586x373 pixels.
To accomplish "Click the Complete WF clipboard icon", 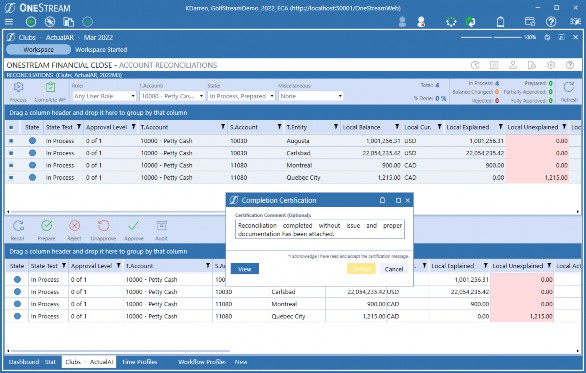I will tap(50, 87).
